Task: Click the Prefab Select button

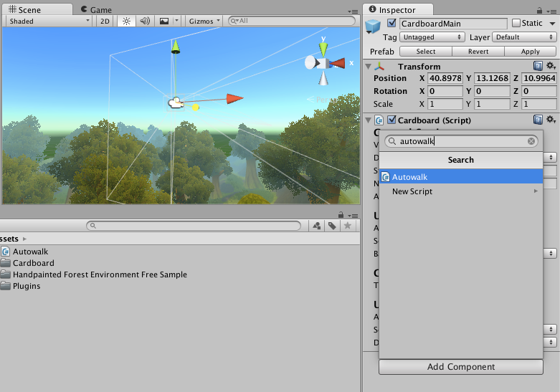Action: 426,52
